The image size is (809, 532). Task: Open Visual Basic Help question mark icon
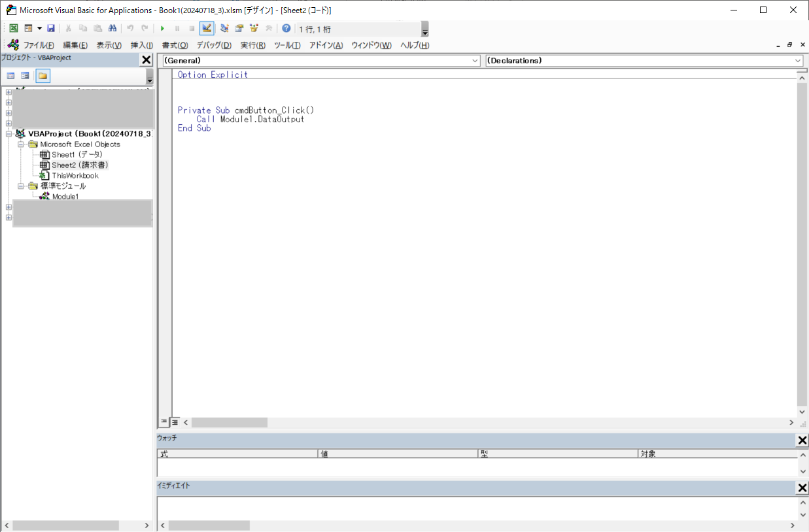click(286, 29)
